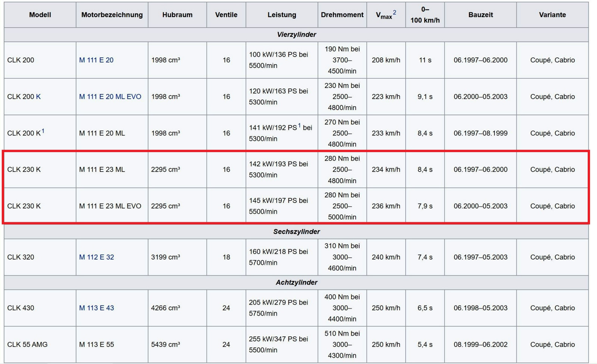Click the 510 Nm torque cell
Screen dimensions: 597x364
coord(342,345)
